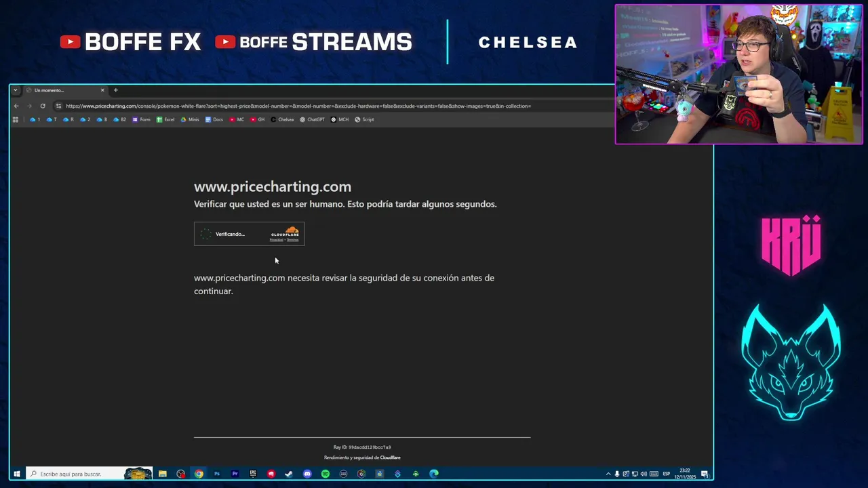Open Spotify from the taskbar
Image resolution: width=868 pixels, height=488 pixels.
(325, 474)
